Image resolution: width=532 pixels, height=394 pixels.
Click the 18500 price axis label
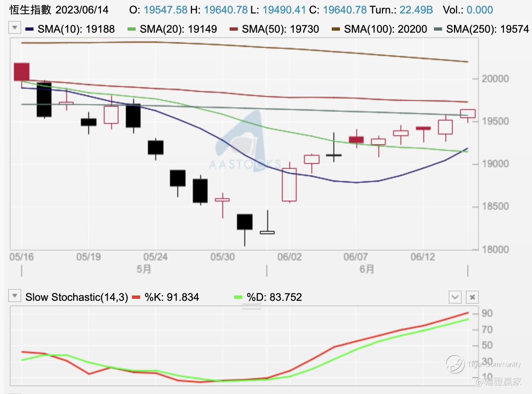coord(495,206)
